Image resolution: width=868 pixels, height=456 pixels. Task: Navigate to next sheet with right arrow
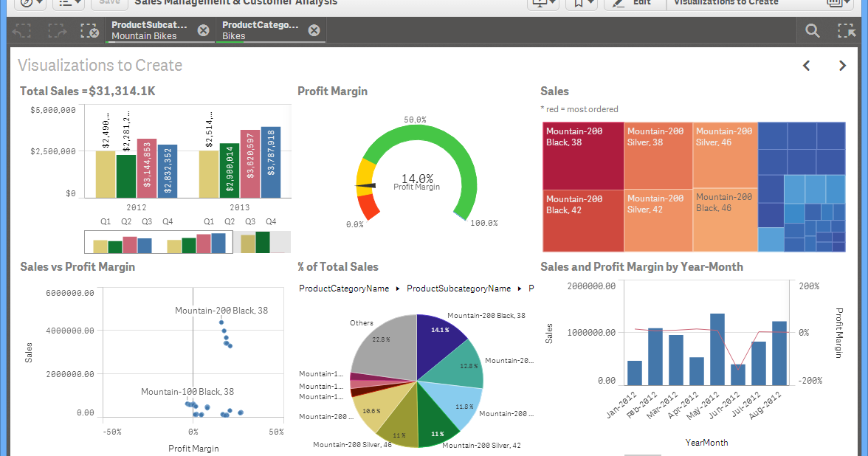(842, 66)
